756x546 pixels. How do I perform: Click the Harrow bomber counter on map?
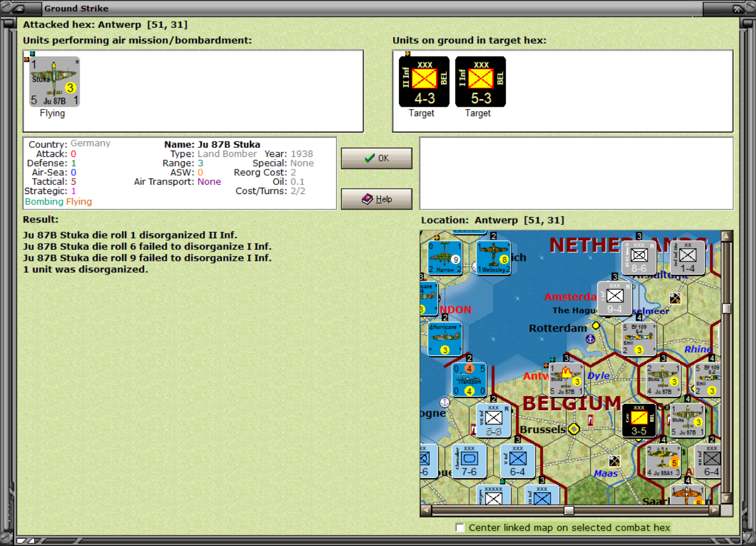[x=444, y=258]
